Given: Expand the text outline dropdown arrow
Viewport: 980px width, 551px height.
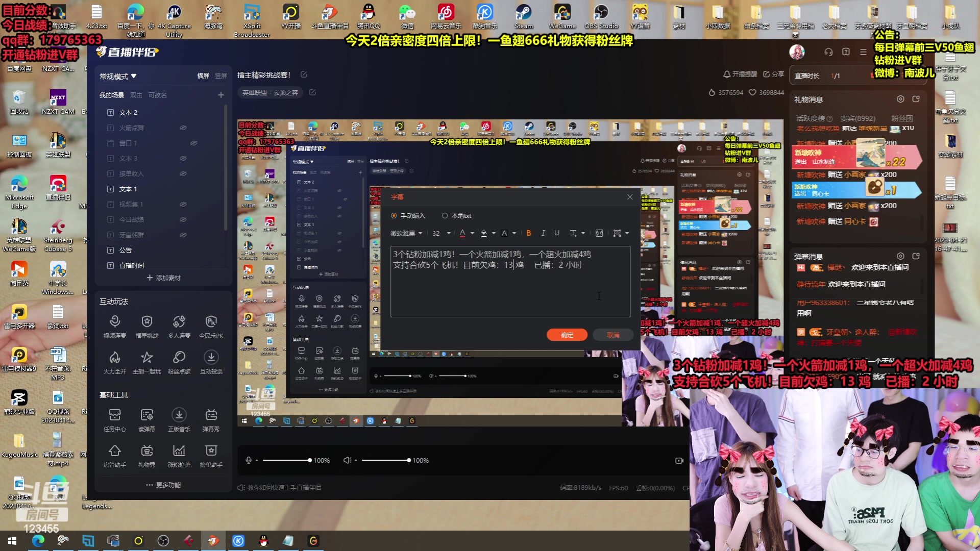Looking at the screenshot, I should pos(514,233).
